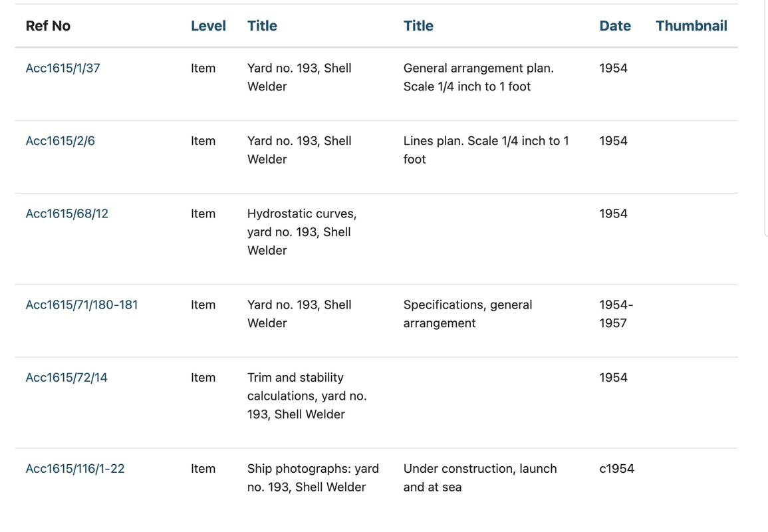The width and height of the screenshot is (768, 532).
Task: Open record Acc1615/116/1-22
Action: pos(74,468)
